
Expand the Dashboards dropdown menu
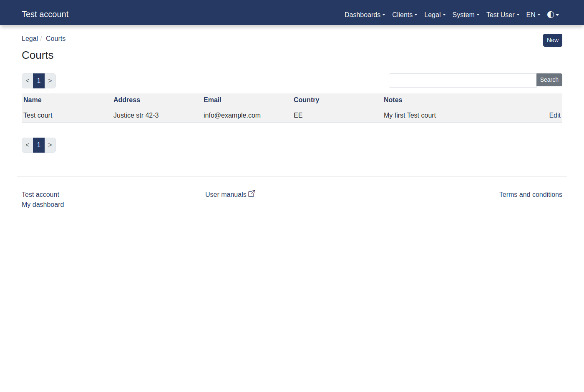[x=364, y=15]
